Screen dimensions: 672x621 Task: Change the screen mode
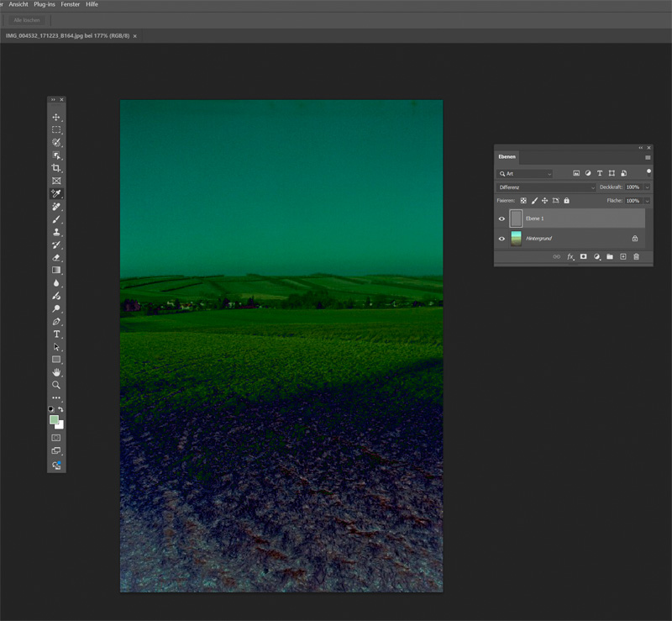(x=56, y=450)
